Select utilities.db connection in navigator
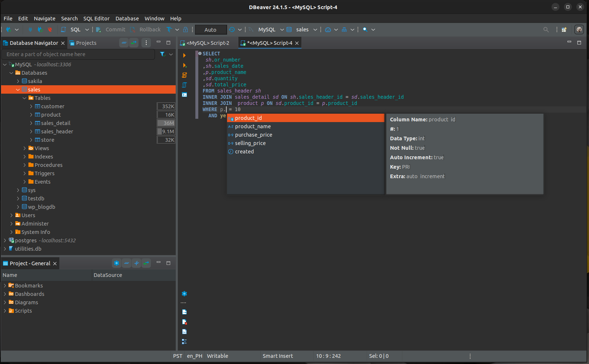Image resolution: width=589 pixels, height=364 pixels. [28, 249]
